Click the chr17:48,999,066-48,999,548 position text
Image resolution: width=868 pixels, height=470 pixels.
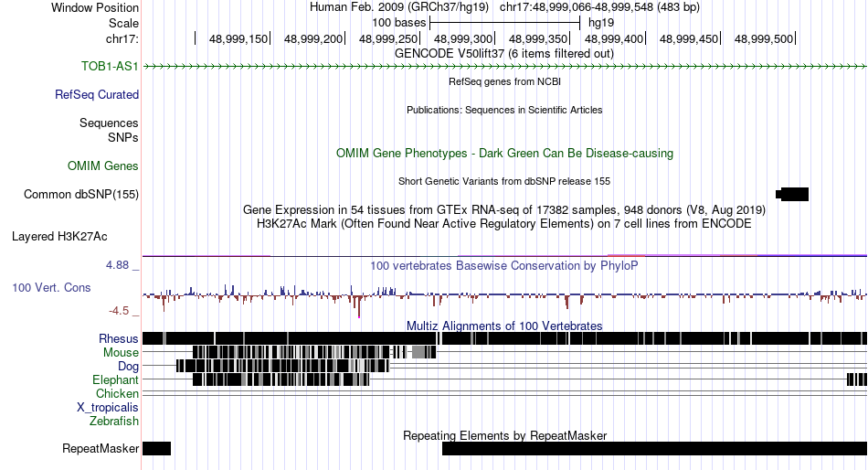pyautogui.click(x=599, y=7)
